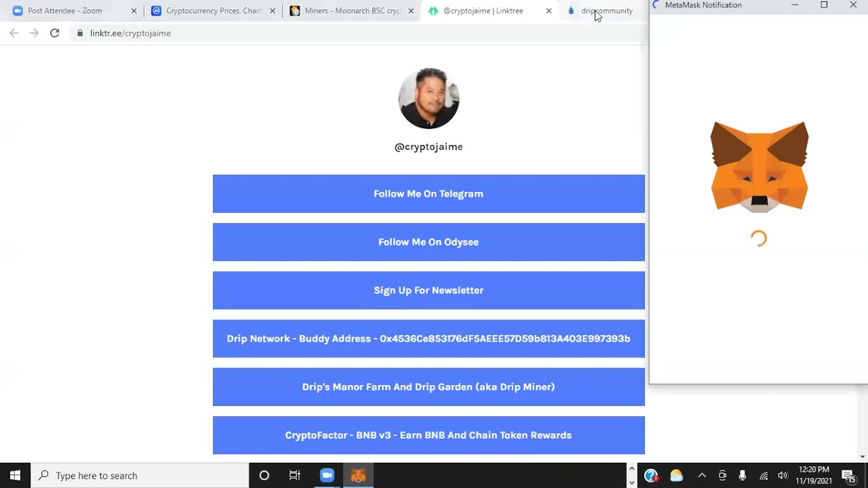The width and height of the screenshot is (868, 488).
Task: Click the taskbar search box
Action: tap(140, 476)
